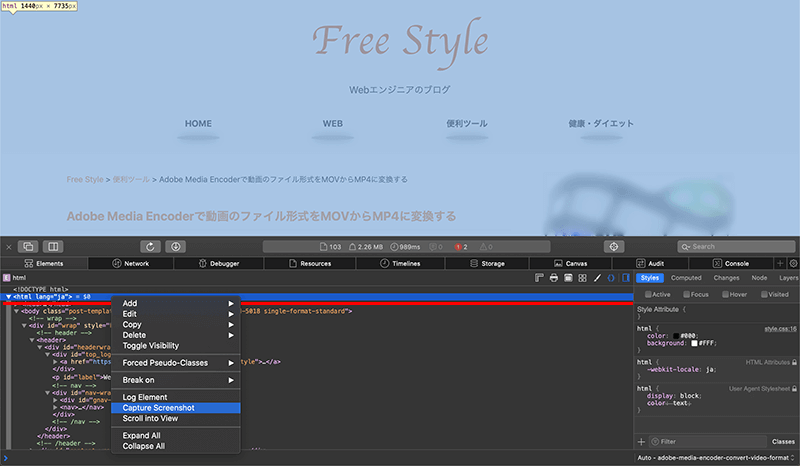This screenshot has height=466, width=800.
Task: Toggle print media styles icon
Action: [554, 278]
